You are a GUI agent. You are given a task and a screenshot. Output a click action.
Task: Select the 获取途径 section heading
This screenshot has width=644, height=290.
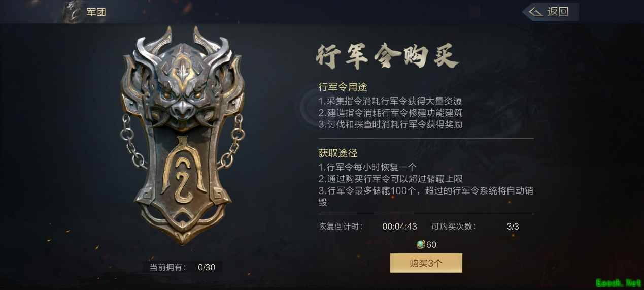pos(338,153)
